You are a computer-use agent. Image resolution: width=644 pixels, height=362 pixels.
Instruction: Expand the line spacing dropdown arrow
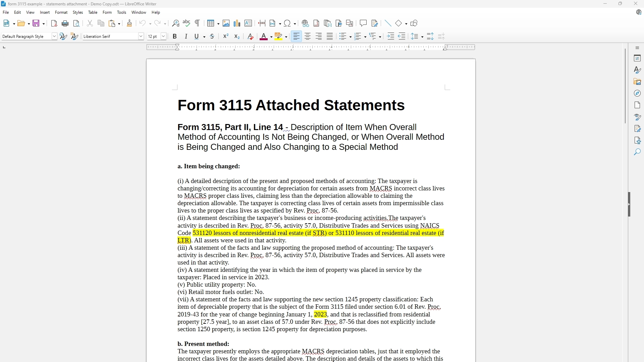tap(422, 37)
